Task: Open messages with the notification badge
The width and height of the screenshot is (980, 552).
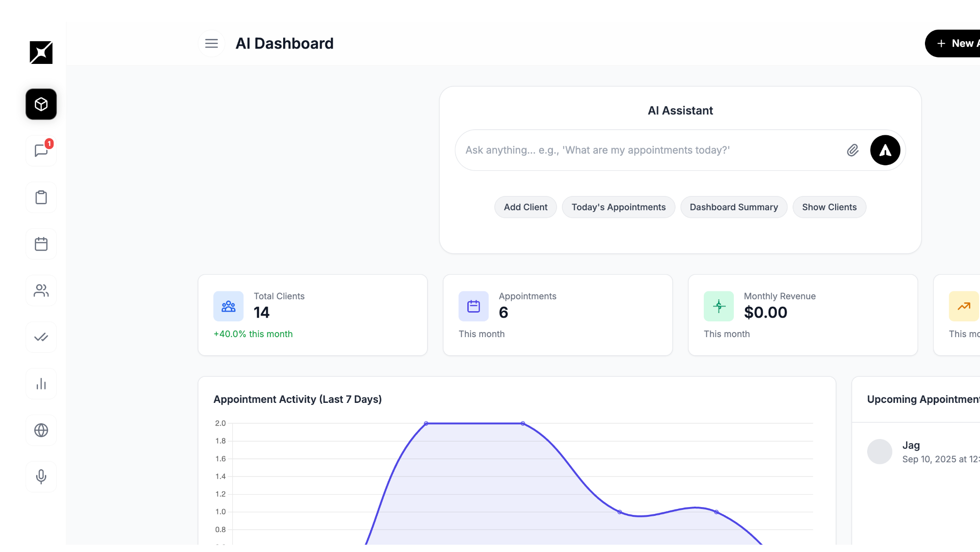Action: point(41,151)
